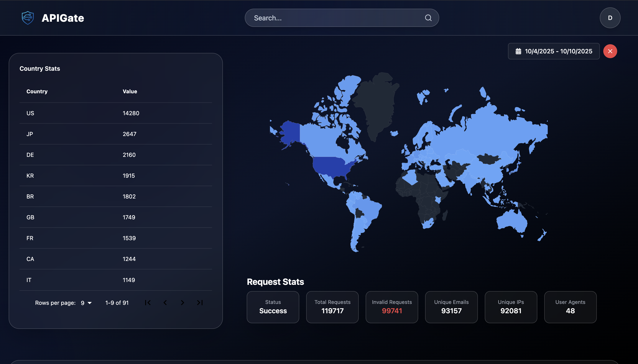Open the user avatar D menu

610,18
